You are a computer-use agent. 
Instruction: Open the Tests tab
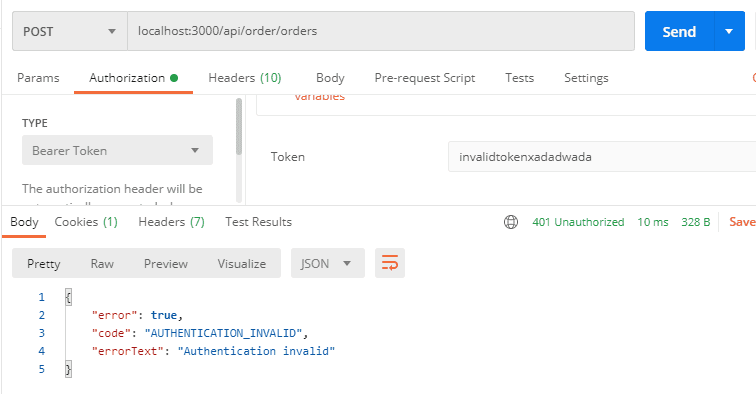click(x=519, y=78)
